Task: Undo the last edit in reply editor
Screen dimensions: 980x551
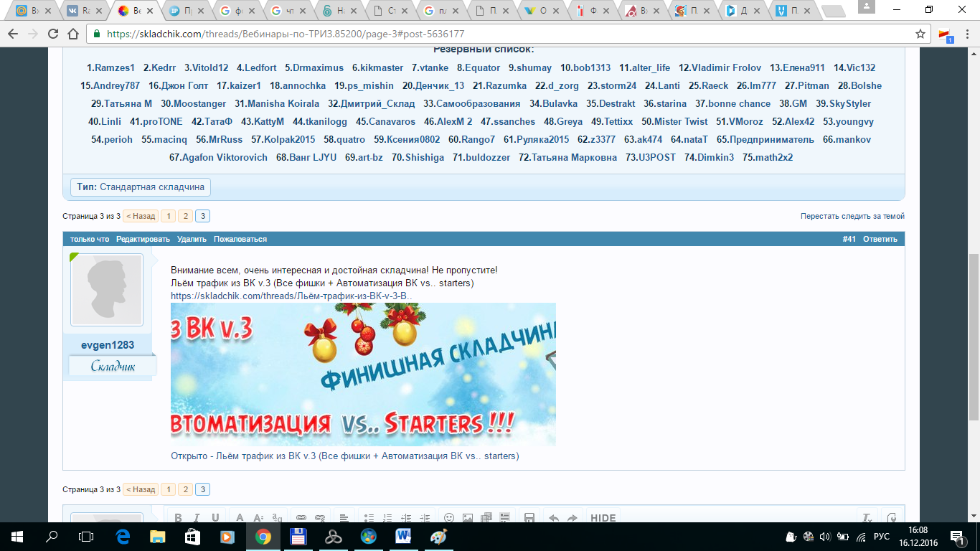Action: pos(553,518)
